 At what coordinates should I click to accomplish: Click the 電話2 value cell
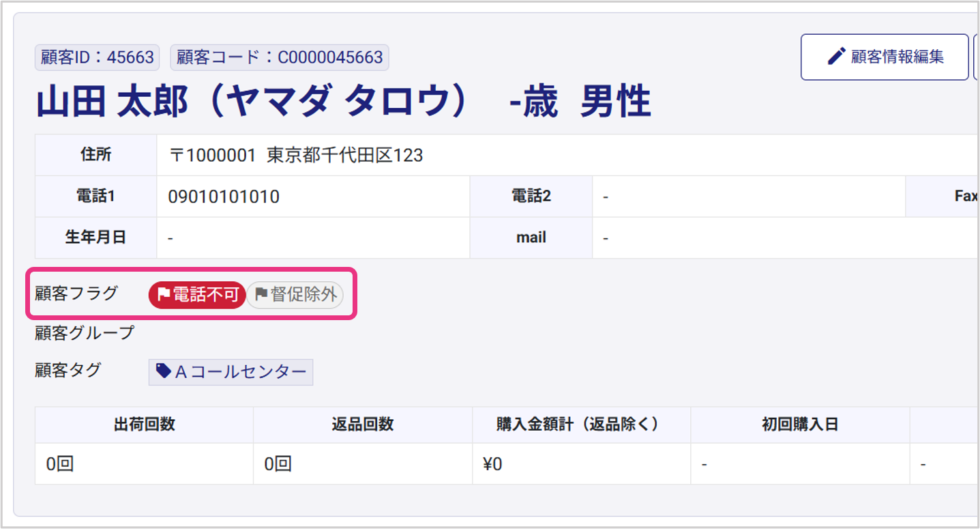(x=748, y=197)
